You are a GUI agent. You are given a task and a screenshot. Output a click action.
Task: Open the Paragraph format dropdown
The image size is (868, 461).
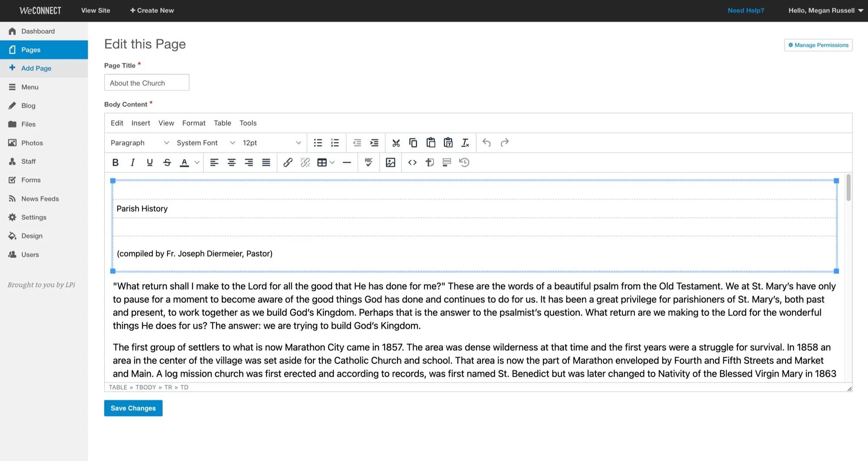pyautogui.click(x=139, y=143)
